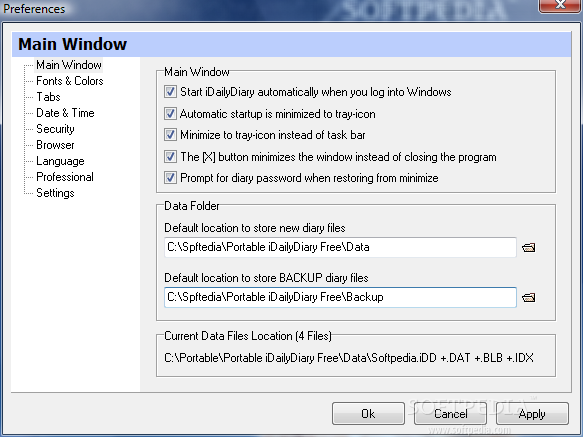This screenshot has width=583, height=437.
Task: Select Settings in the preferences tree
Action: point(55,193)
